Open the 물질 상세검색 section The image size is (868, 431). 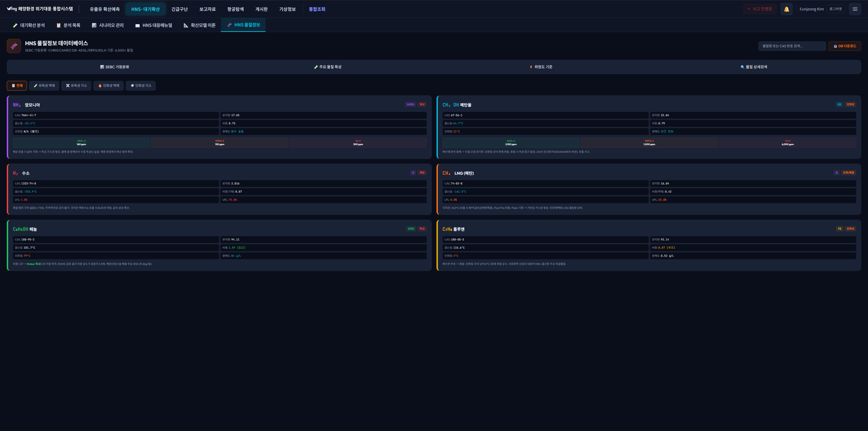tap(754, 67)
